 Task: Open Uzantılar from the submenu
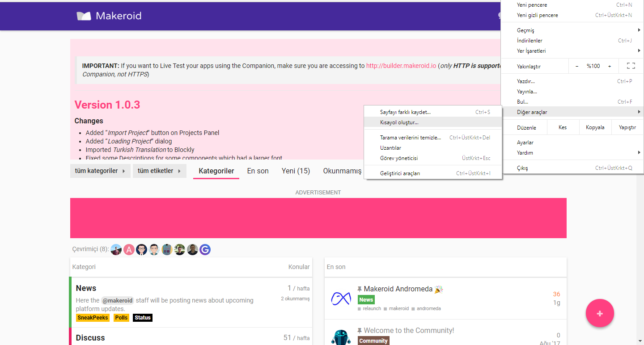tap(433, 148)
